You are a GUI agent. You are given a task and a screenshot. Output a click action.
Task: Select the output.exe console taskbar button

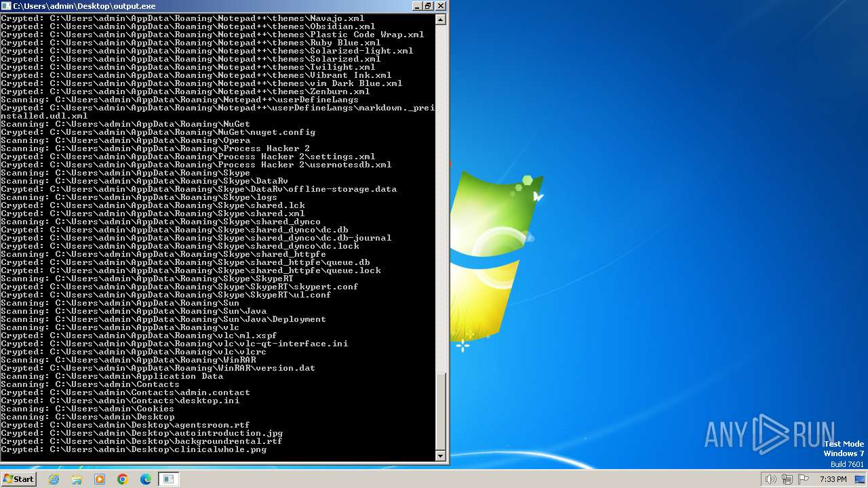[x=168, y=479]
